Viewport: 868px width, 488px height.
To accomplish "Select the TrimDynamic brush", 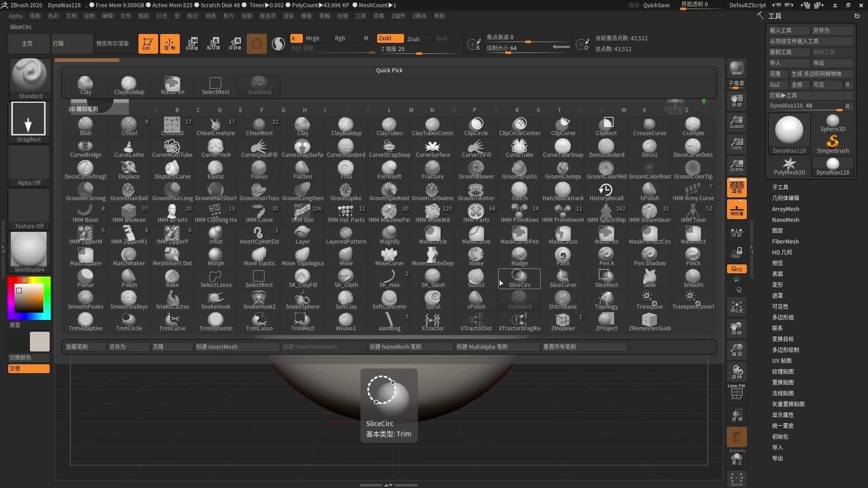I will coord(216,322).
